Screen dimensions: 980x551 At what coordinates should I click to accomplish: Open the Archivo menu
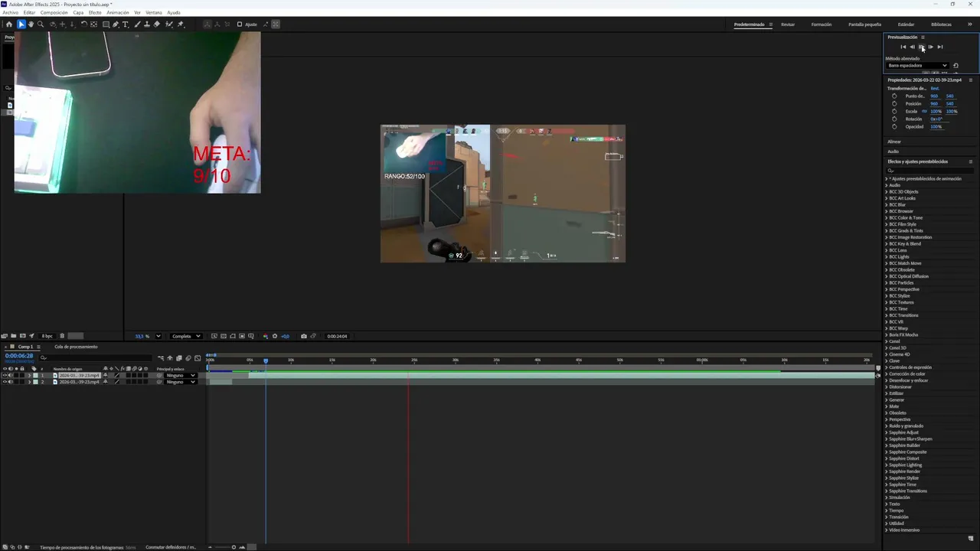10,13
